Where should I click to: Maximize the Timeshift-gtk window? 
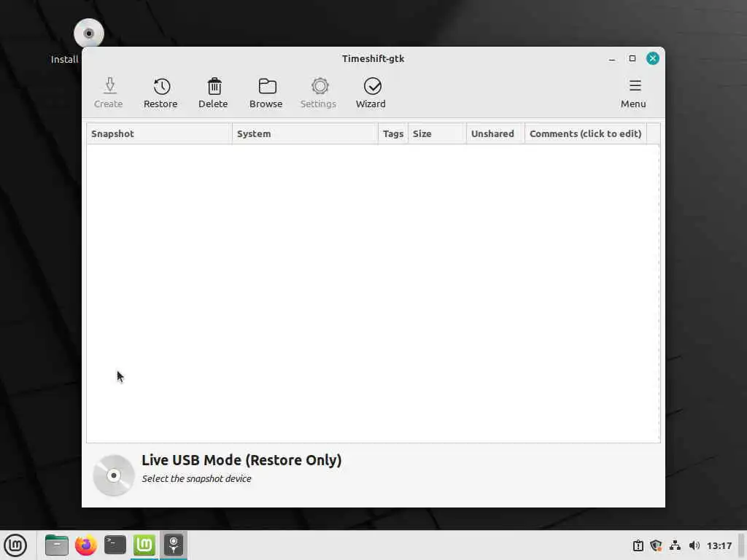[x=632, y=58]
